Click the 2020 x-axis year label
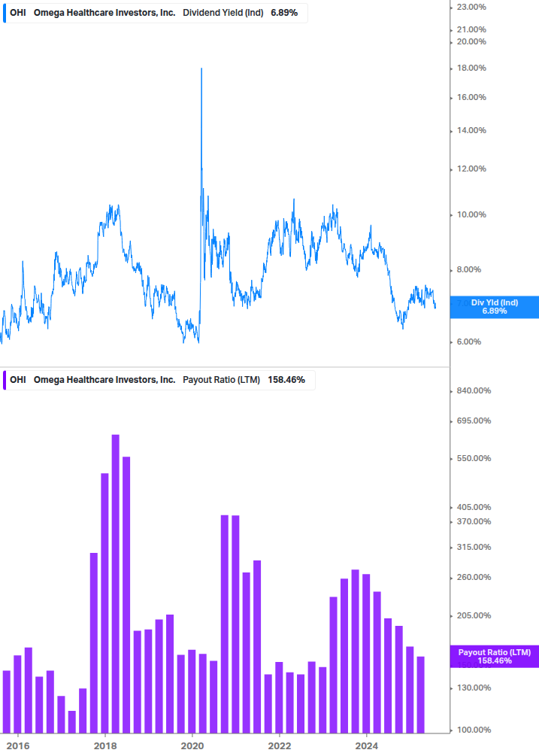This screenshot has width=539, height=756. pos(192,746)
